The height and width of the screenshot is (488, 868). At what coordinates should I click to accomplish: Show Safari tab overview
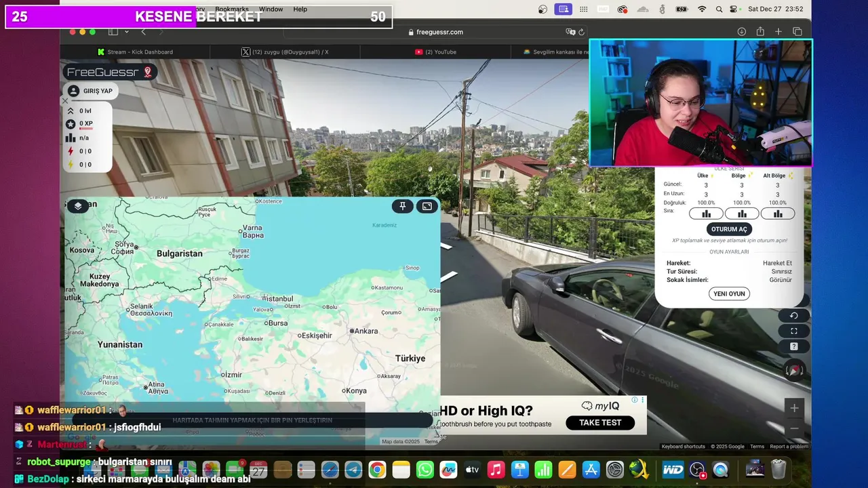(797, 32)
